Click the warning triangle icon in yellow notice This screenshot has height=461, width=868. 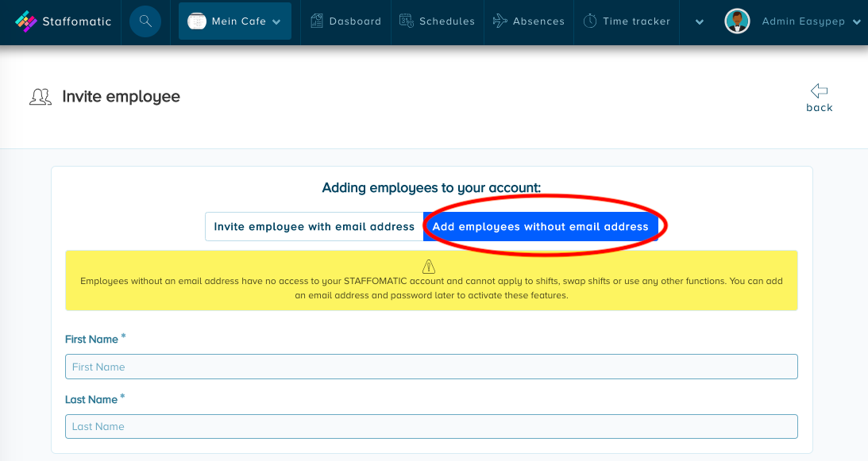coord(429,267)
